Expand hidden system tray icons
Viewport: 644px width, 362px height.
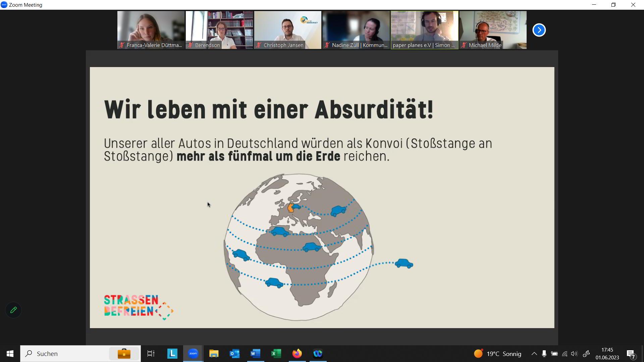(534, 354)
